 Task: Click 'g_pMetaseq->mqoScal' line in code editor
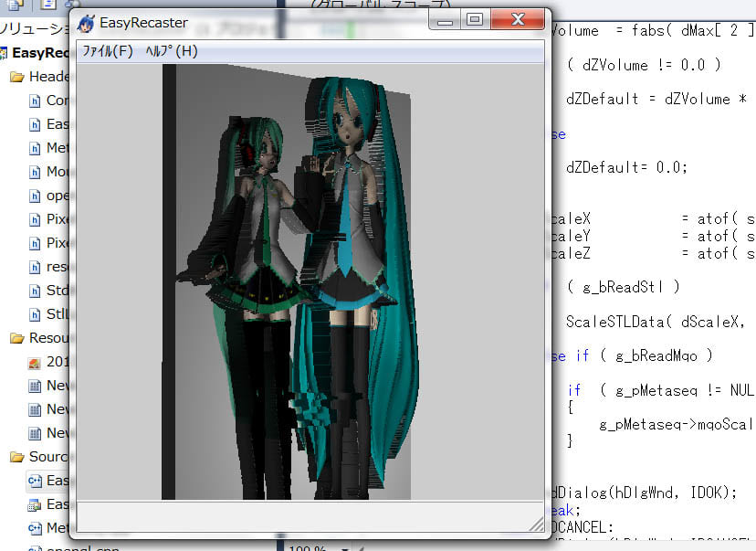point(676,425)
